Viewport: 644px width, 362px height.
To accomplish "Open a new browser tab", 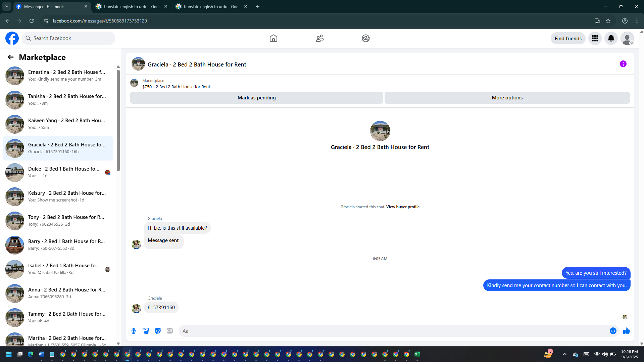I will 258,6.
